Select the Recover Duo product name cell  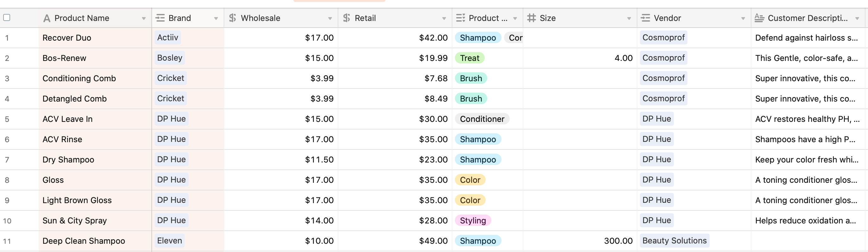pyautogui.click(x=95, y=38)
